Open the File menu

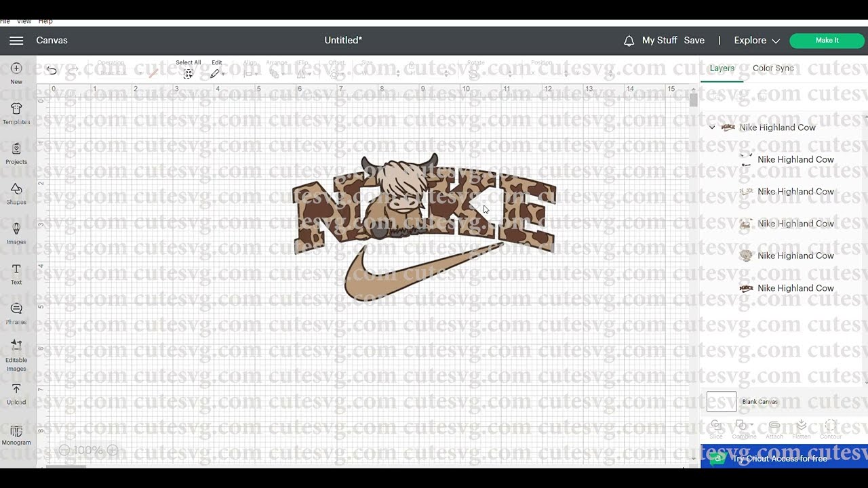click(5, 22)
